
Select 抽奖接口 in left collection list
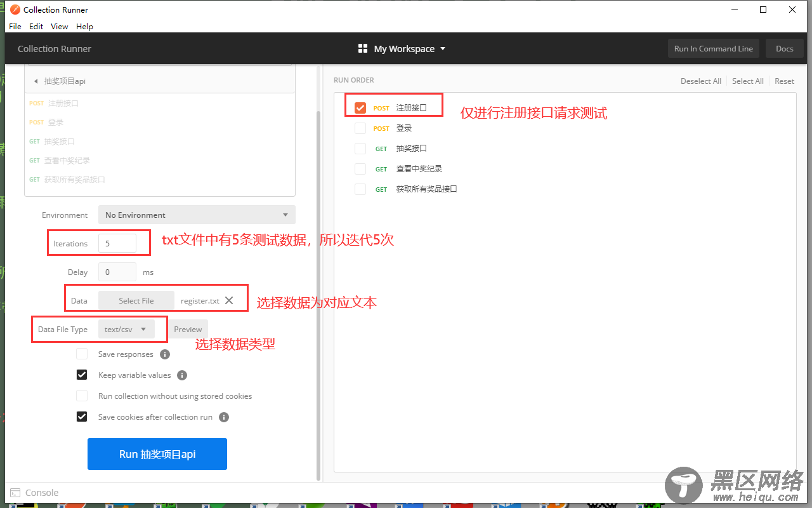pyautogui.click(x=59, y=141)
